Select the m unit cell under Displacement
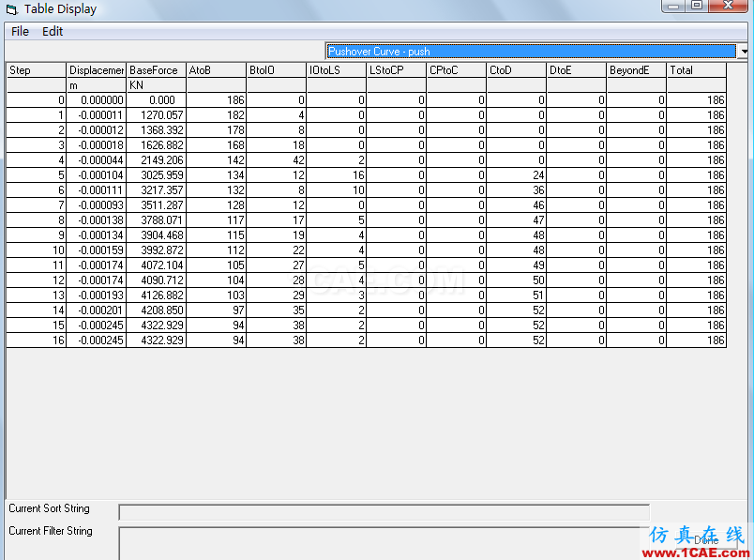This screenshot has width=754, height=560. 97,85
